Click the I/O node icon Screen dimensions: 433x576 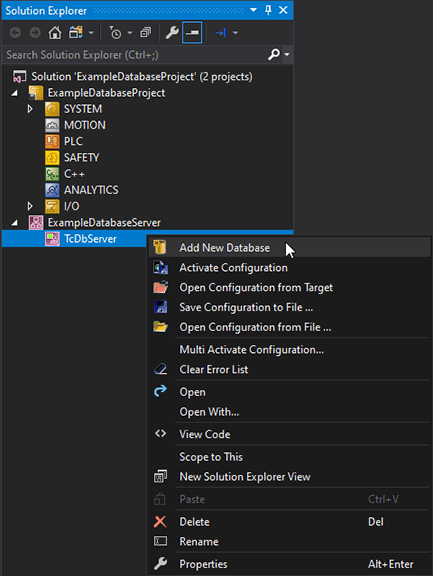pos(52,206)
